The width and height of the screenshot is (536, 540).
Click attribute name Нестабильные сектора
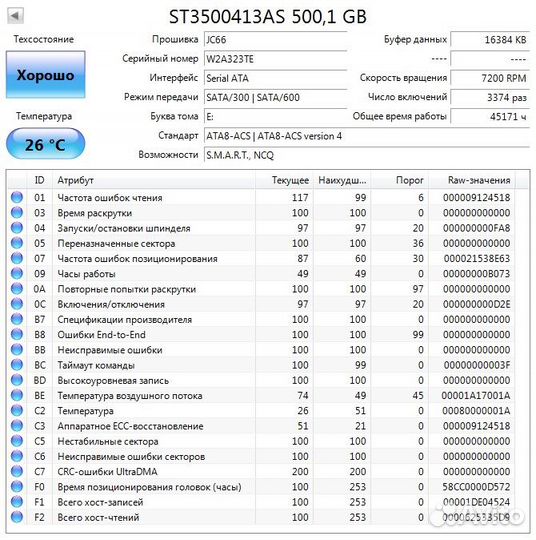(108, 441)
